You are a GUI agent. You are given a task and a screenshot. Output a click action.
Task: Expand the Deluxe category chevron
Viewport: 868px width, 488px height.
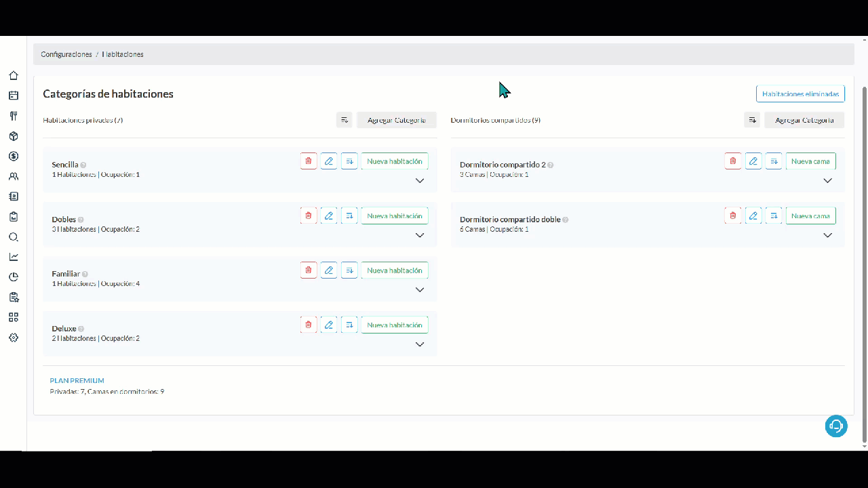tap(420, 344)
